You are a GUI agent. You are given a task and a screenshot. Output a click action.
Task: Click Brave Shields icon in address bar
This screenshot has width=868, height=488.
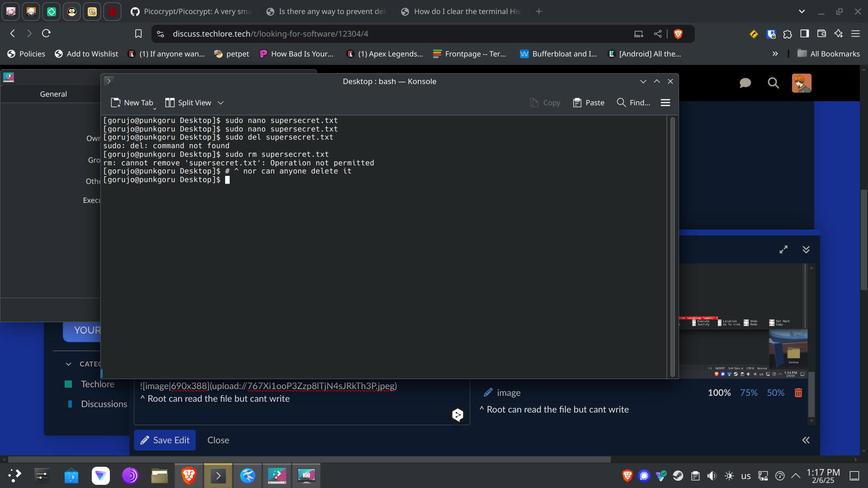point(678,34)
